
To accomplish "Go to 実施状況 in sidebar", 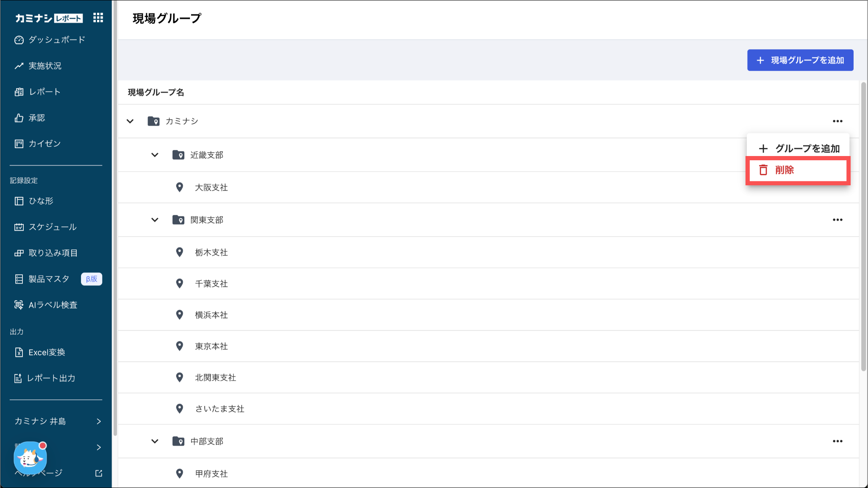I will (x=45, y=66).
